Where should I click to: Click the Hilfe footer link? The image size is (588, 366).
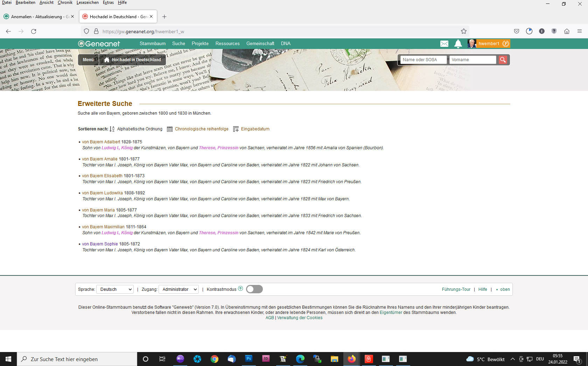coord(483,289)
